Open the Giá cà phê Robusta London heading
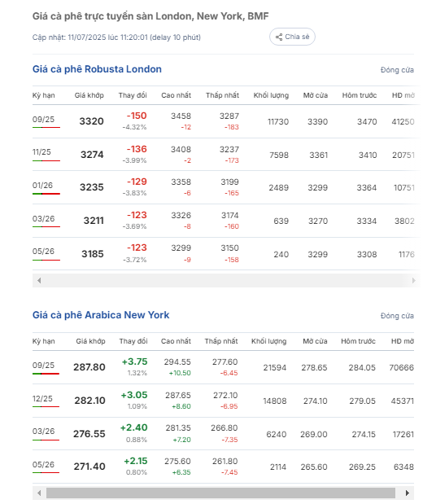 (97, 69)
